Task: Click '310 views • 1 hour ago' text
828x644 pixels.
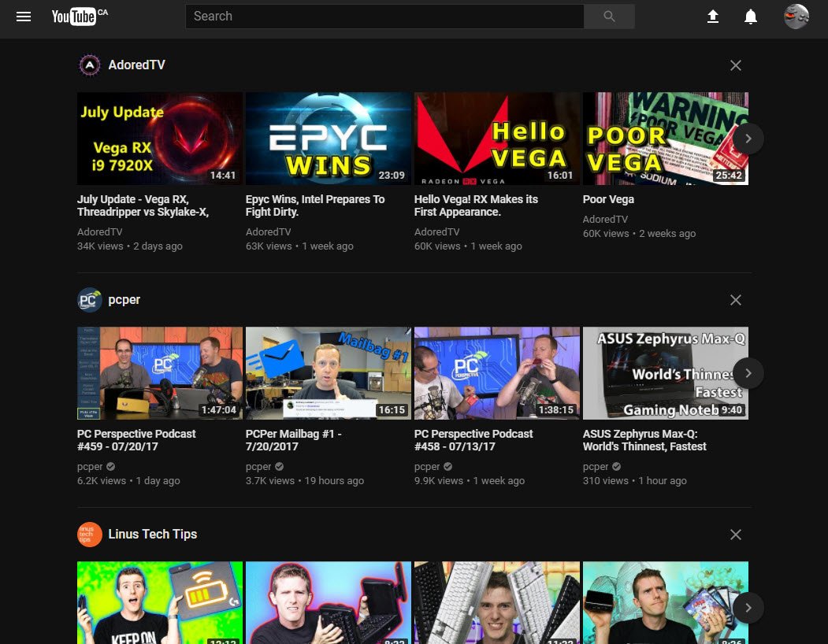Action: (x=635, y=481)
